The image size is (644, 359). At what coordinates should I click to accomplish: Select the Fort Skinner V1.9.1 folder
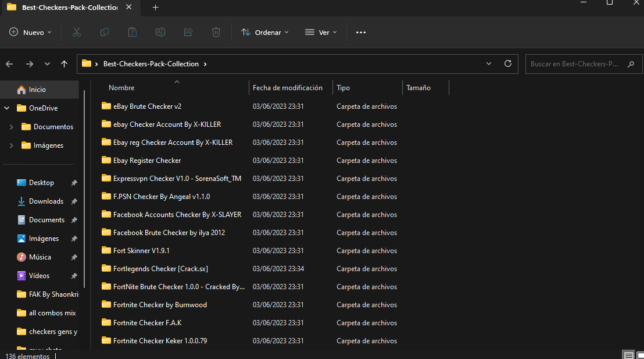[141, 251]
